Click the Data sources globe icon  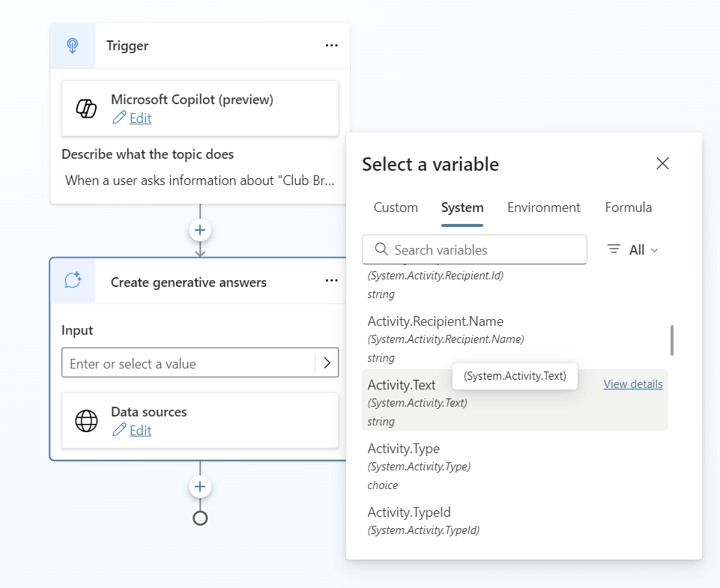click(x=86, y=421)
